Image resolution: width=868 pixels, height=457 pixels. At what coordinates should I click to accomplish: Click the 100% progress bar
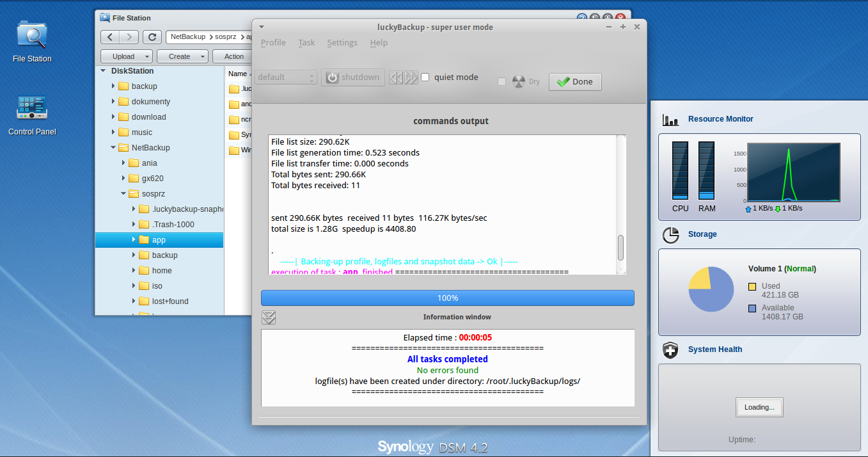(x=448, y=298)
